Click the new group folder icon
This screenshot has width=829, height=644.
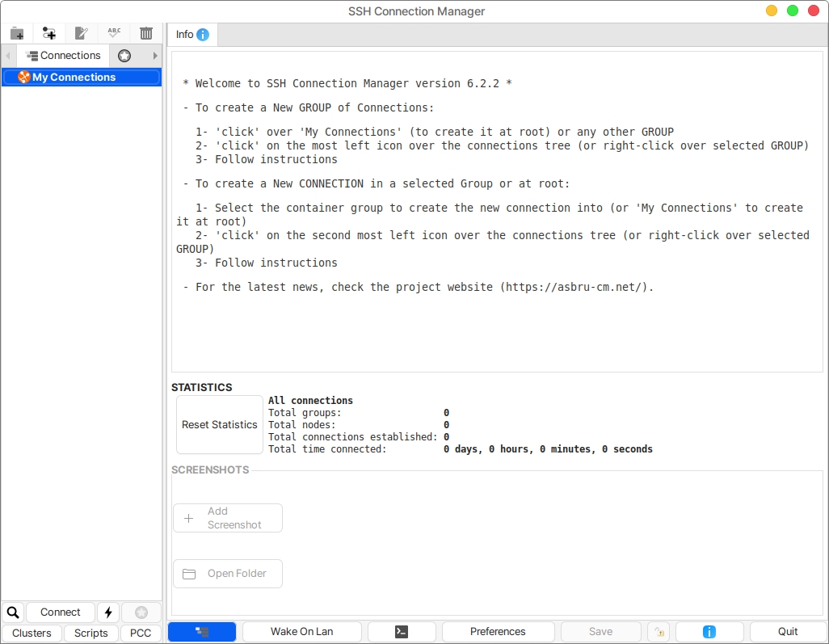[x=17, y=33]
